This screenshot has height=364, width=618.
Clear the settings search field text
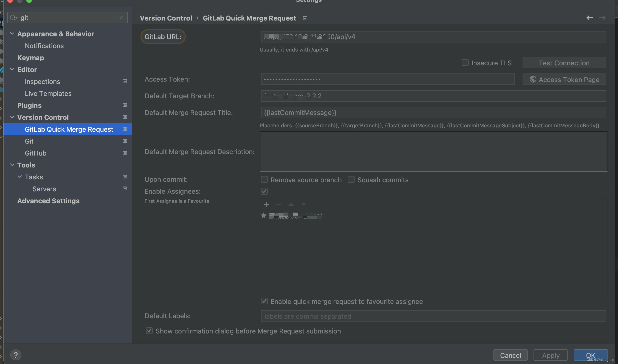click(121, 18)
